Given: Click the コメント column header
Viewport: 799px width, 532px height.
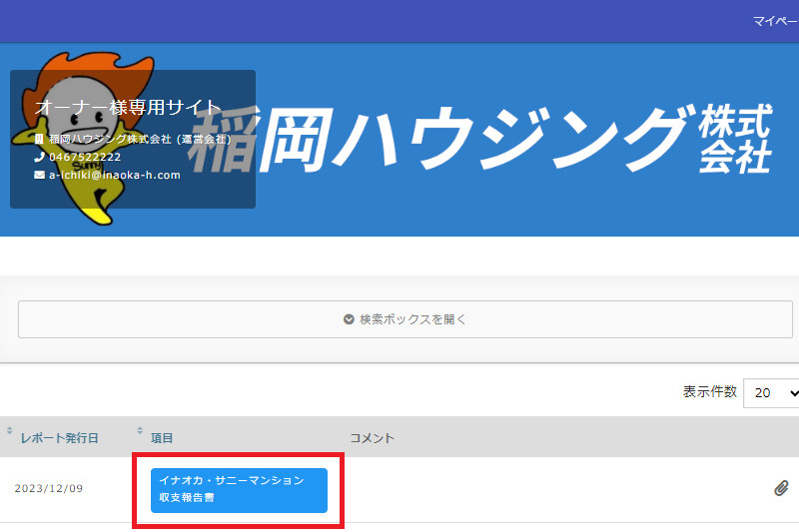Looking at the screenshot, I should (372, 438).
